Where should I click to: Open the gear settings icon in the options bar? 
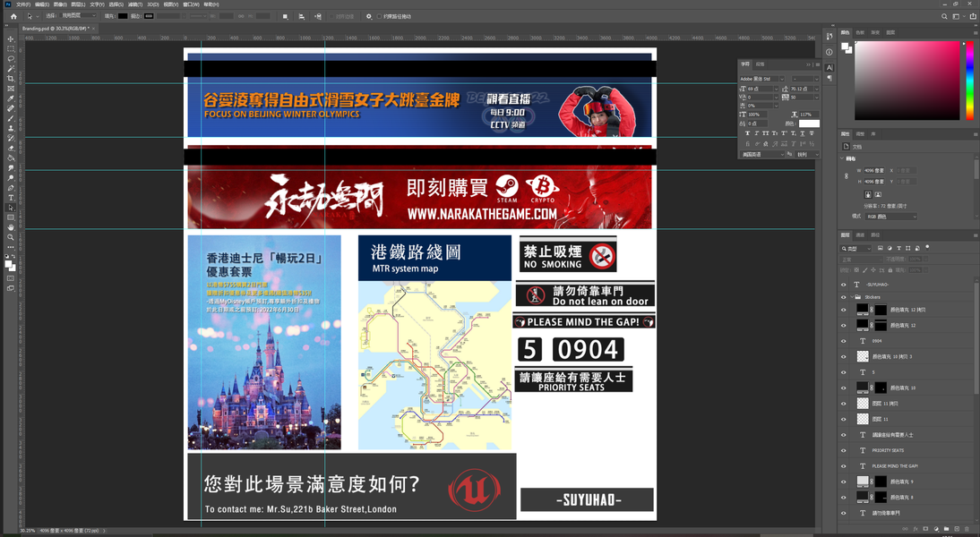[x=369, y=16]
